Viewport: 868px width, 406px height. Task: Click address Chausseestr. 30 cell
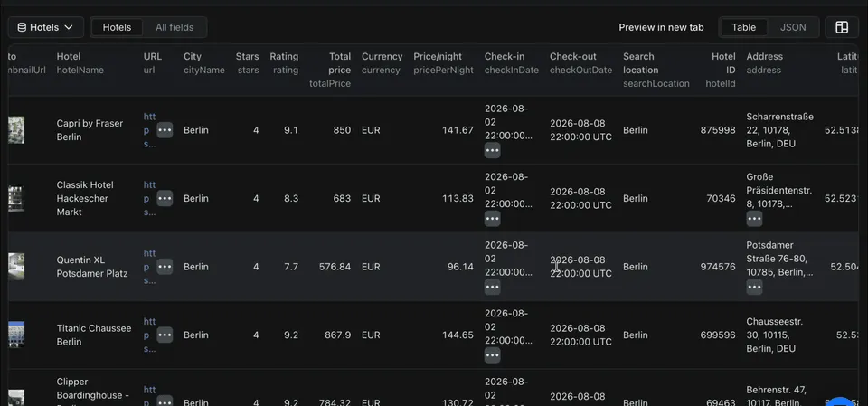click(775, 335)
